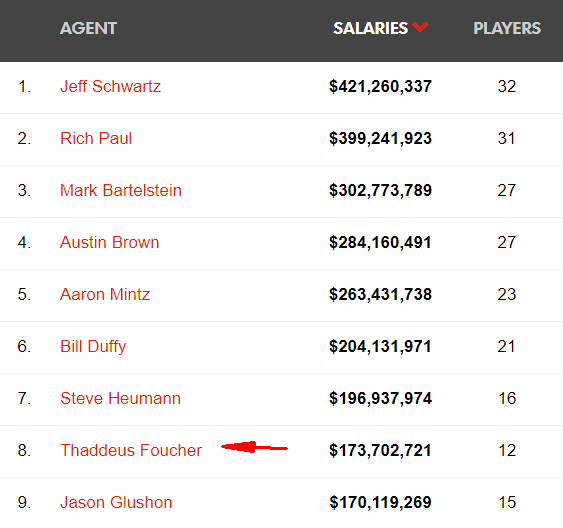This screenshot has width=563, height=528.
Task: Open Jeff Schwartz agent profile
Action: click(110, 86)
